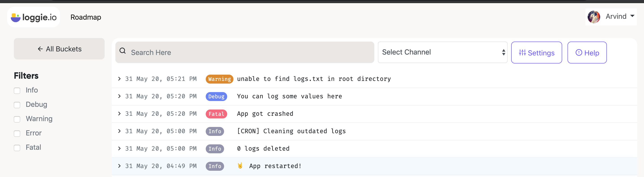Click the All Buckets button
This screenshot has width=644, height=177.
tap(59, 49)
